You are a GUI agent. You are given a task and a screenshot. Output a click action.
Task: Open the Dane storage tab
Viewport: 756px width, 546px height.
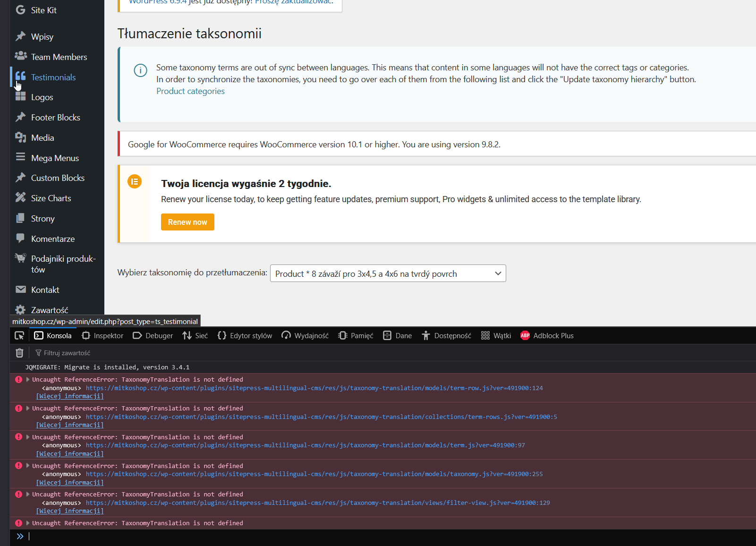tap(397, 336)
